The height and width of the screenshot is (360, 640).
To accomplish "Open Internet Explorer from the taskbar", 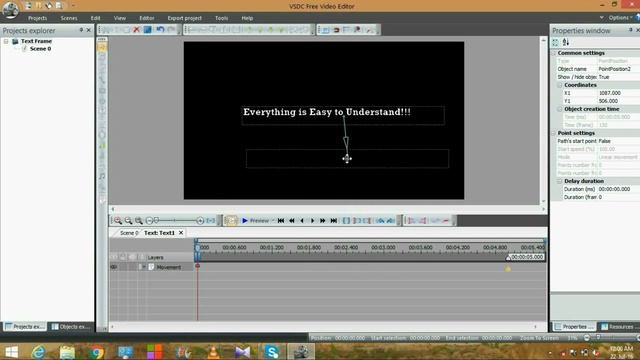I will 38,352.
